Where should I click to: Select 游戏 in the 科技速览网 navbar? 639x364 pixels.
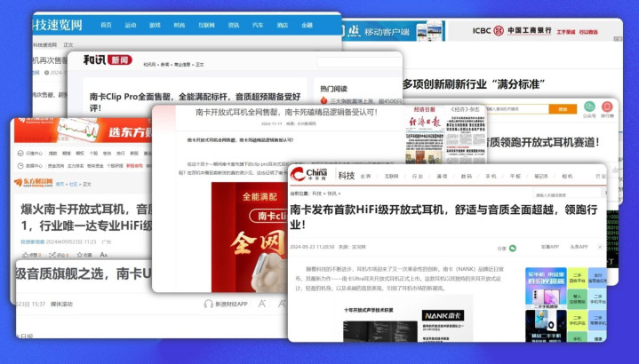coord(155,25)
